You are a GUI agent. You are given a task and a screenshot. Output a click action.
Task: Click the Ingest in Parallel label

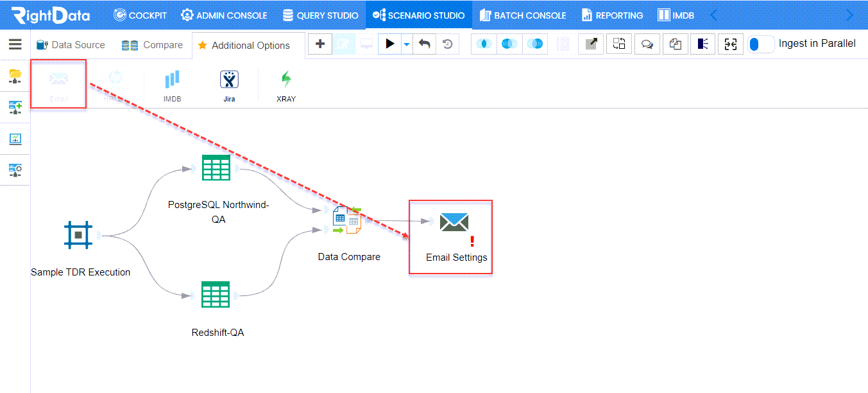click(817, 44)
